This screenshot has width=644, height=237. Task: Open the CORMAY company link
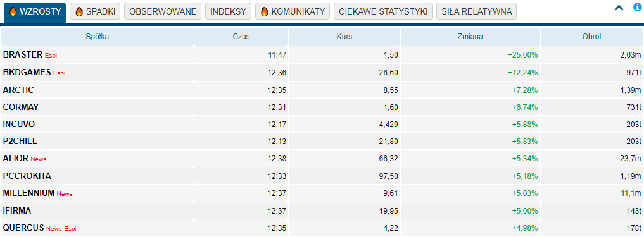(21, 107)
